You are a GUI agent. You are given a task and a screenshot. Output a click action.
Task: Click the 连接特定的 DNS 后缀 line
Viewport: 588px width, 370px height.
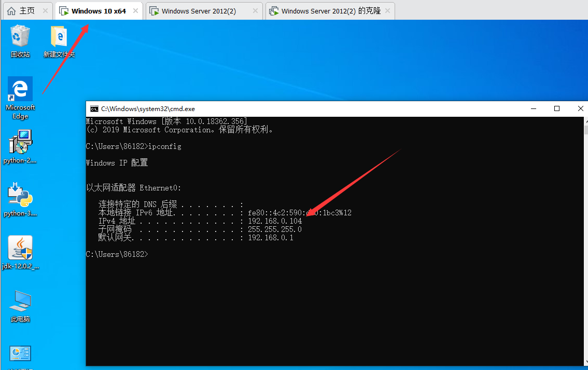[171, 204]
